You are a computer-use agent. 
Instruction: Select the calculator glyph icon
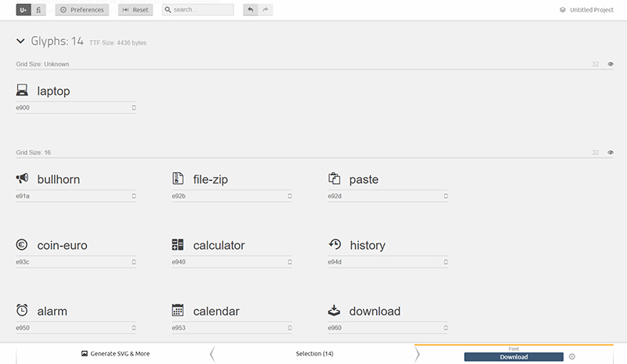[x=178, y=245]
